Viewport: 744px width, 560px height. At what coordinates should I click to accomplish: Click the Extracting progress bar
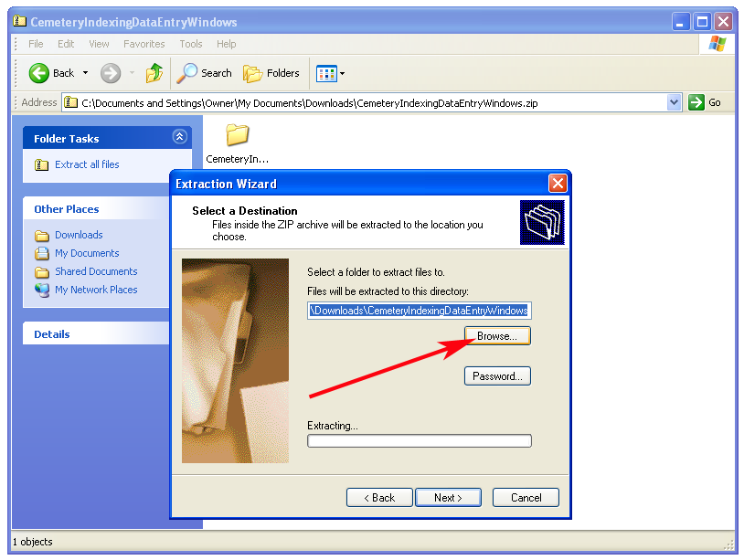[x=419, y=441]
